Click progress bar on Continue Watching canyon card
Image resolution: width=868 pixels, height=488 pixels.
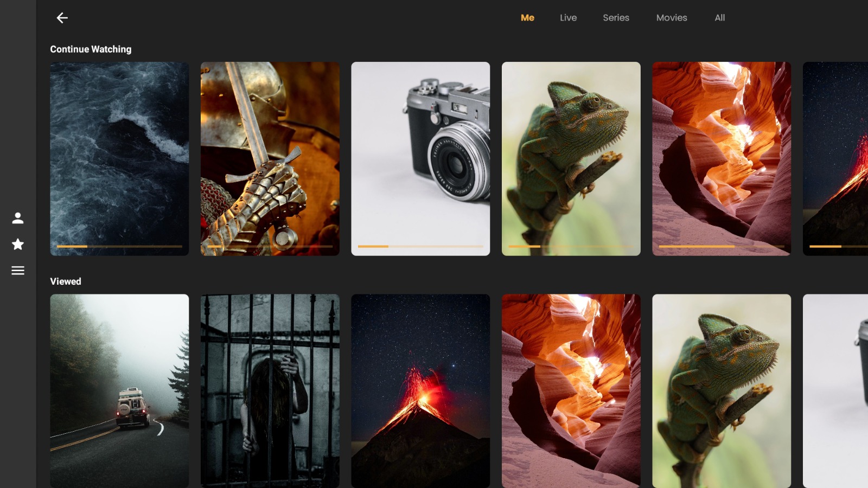[x=722, y=246]
